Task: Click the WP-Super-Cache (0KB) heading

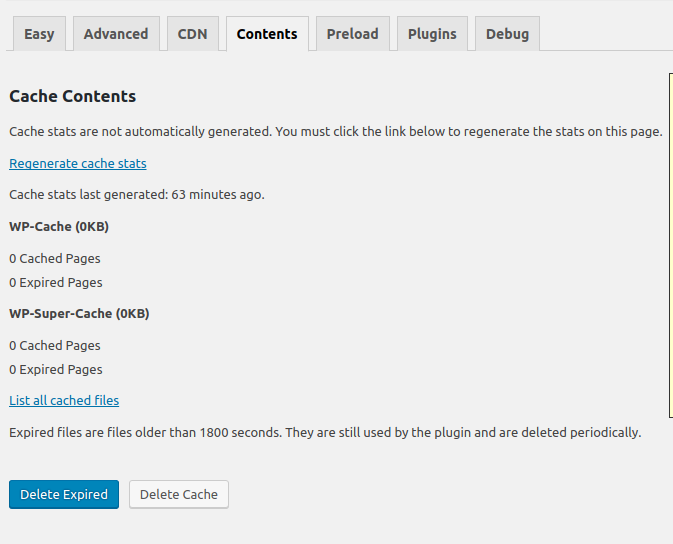Action: [79, 313]
